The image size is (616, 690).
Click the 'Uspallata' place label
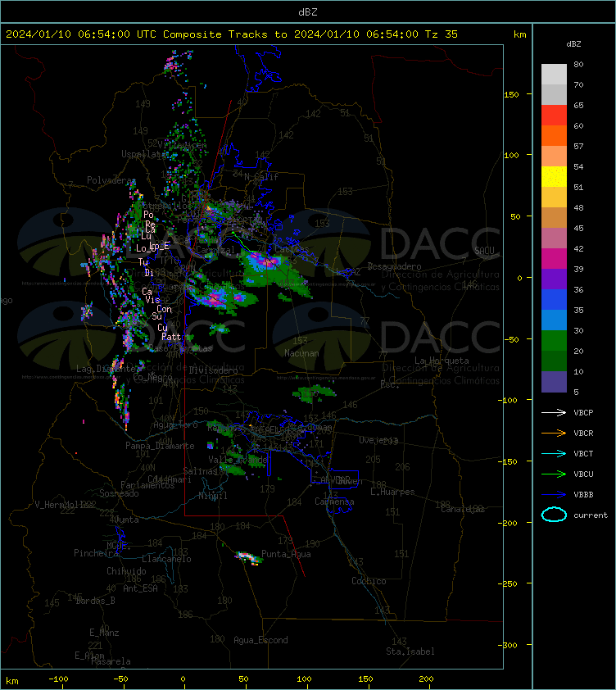click(143, 154)
